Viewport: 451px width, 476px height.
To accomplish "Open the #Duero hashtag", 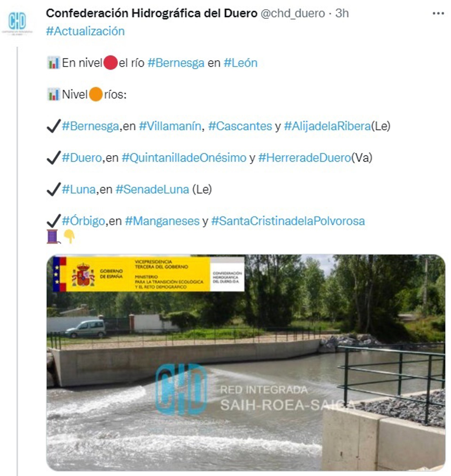I will [82, 158].
